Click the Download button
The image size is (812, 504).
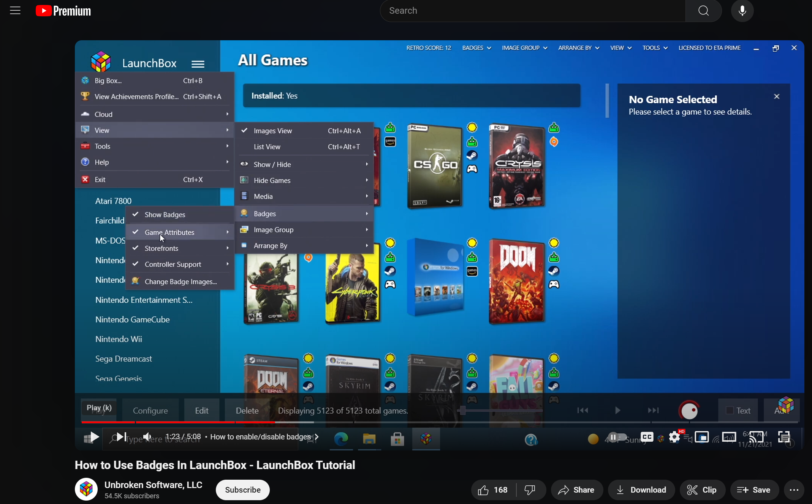[x=641, y=490]
